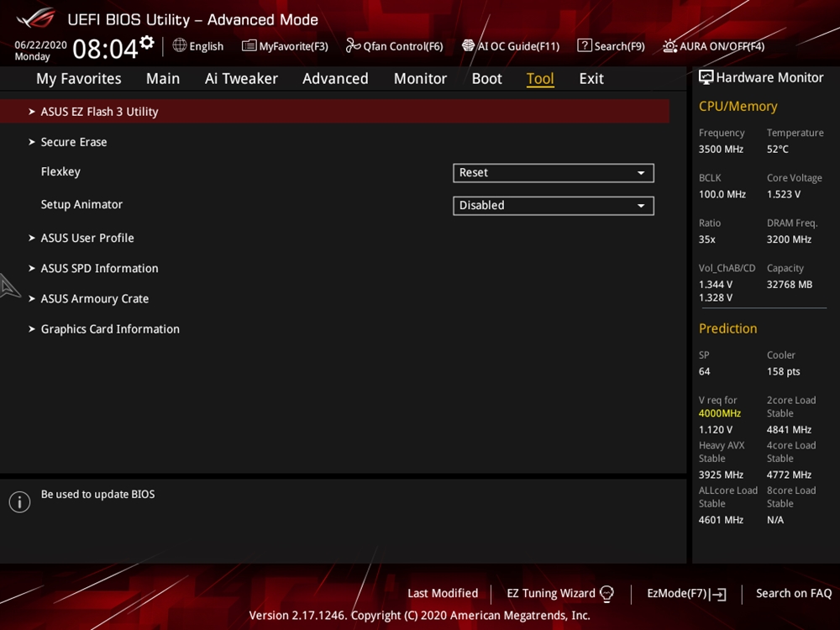Click the 06/22/2020 date text
This screenshot has width=840, height=630.
[x=40, y=45]
